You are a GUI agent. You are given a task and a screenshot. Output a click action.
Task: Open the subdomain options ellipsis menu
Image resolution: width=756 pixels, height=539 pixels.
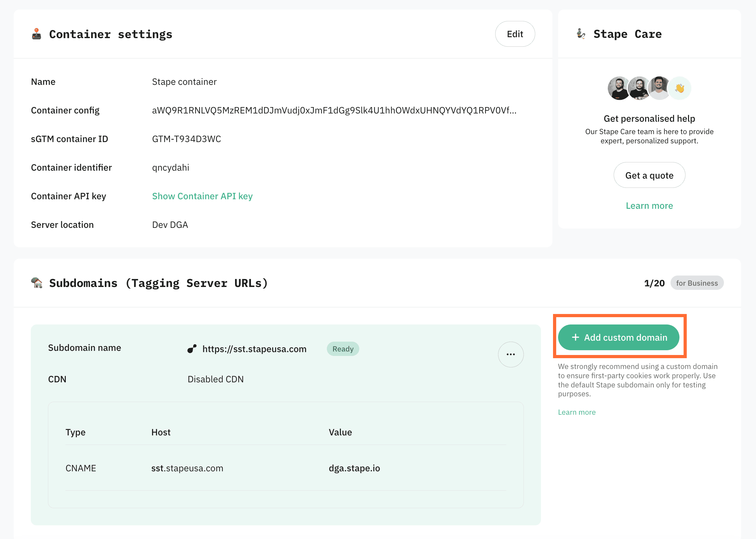(510, 354)
